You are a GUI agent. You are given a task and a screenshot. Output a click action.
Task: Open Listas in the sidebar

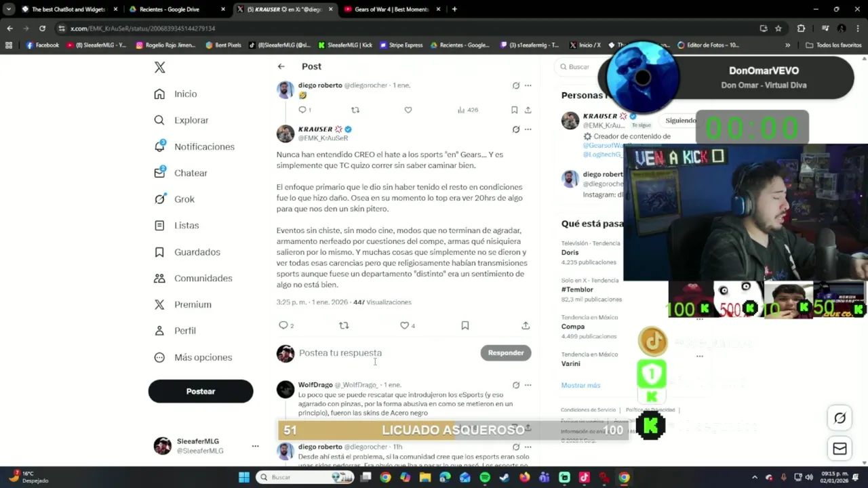tap(176, 226)
